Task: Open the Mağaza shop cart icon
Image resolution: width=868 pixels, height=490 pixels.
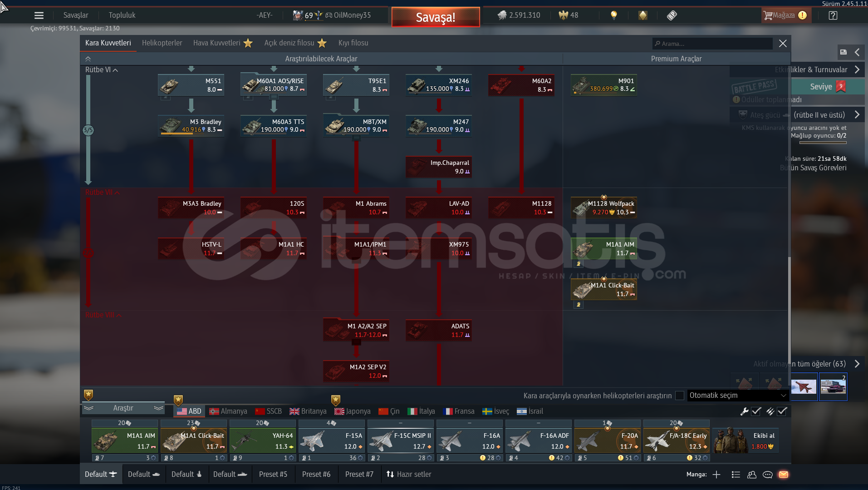Action: pyautogui.click(x=768, y=15)
